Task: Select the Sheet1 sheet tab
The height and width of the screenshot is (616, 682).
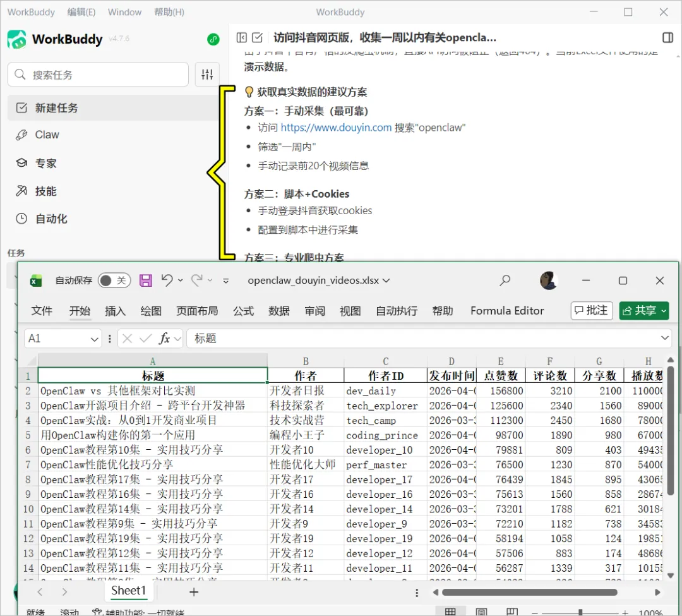Action: tap(128, 591)
